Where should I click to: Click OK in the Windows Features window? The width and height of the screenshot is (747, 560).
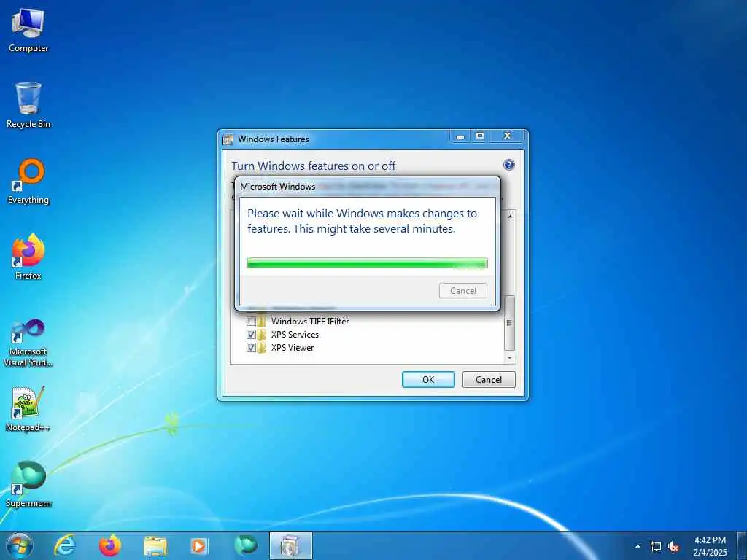(x=428, y=379)
